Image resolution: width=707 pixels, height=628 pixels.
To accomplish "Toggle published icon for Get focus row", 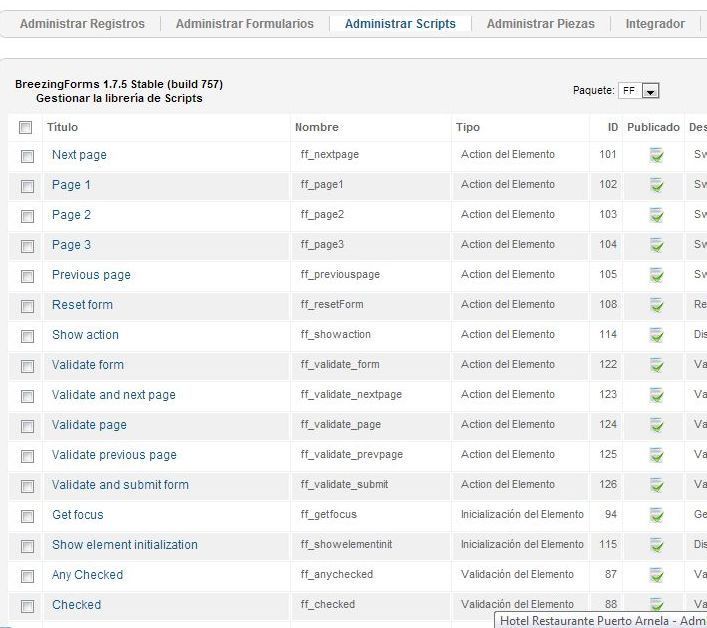I will tap(656, 515).
